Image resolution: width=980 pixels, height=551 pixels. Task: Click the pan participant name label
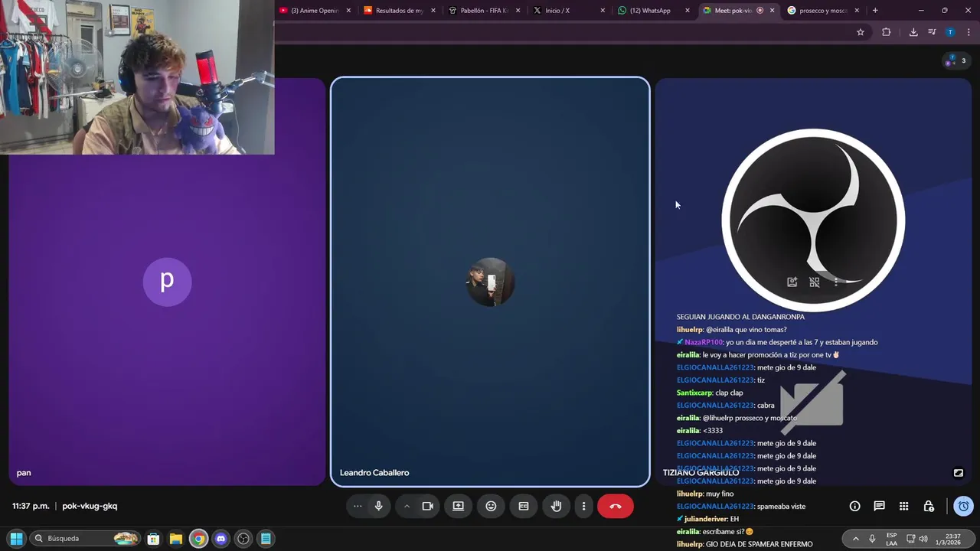(24, 473)
